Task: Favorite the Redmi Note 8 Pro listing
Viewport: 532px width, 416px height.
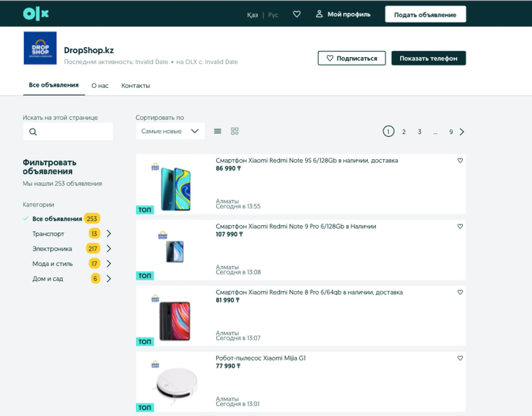Action: tap(460, 292)
